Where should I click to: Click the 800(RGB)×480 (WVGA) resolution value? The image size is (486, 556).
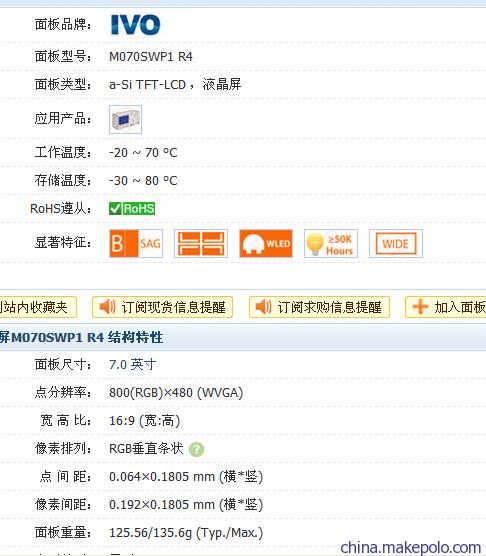[x=176, y=393]
